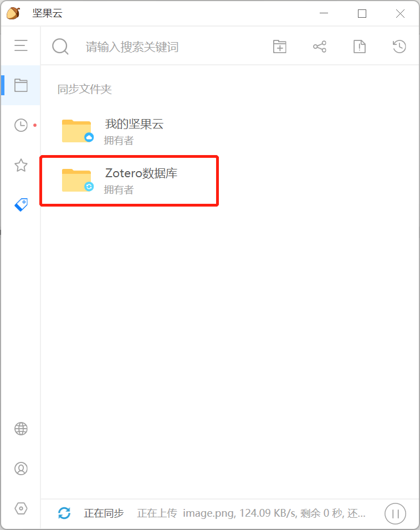
Task: Open the blue tag sidebar icon
Action: tap(21, 205)
